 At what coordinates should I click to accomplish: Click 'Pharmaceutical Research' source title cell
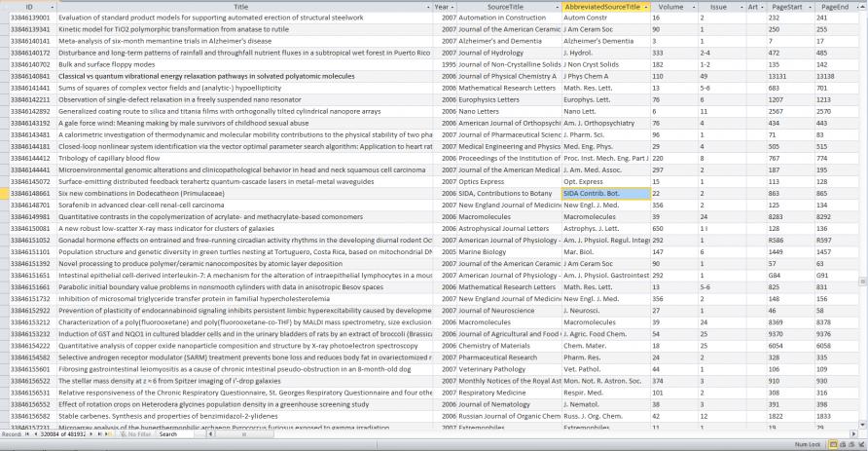point(509,357)
